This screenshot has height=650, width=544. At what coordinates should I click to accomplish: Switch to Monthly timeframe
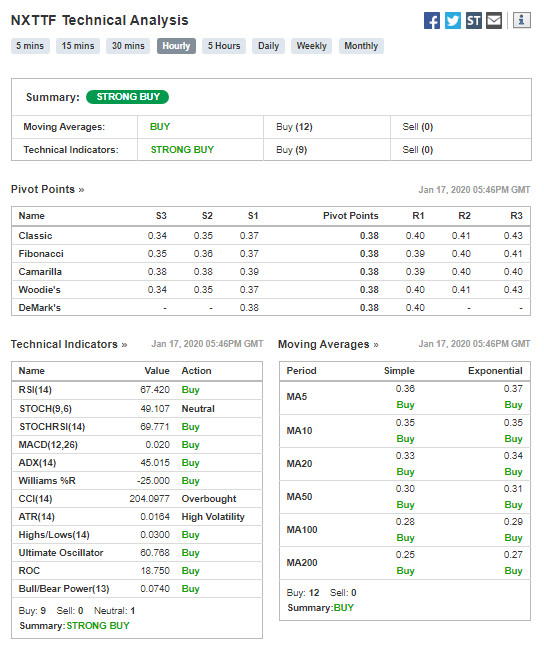coord(361,46)
